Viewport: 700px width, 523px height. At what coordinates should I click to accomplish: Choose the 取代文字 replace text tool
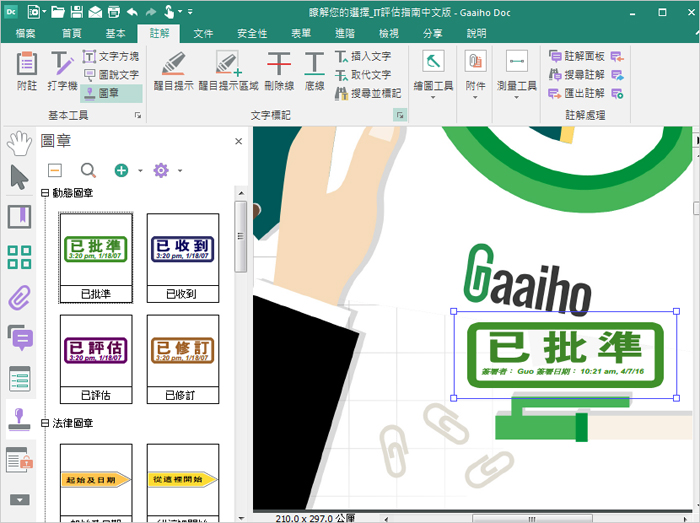pyautogui.click(x=363, y=75)
